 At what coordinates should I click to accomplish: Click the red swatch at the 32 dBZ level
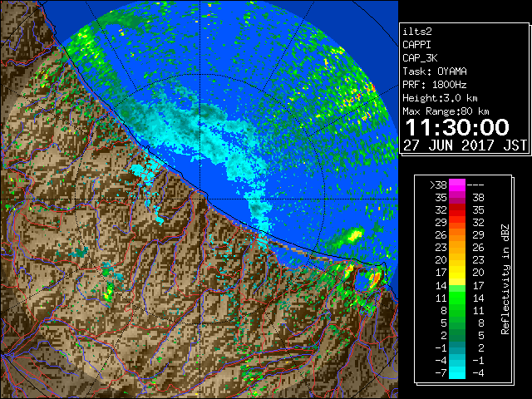(457, 210)
